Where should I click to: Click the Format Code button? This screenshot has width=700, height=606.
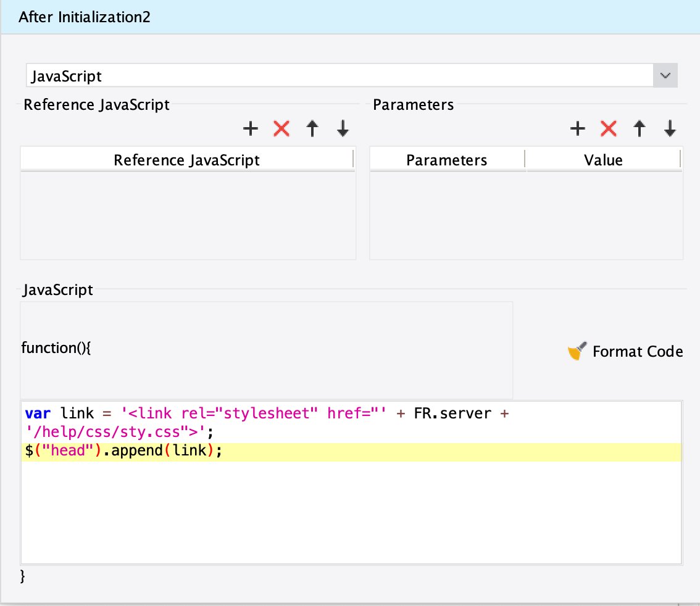(x=625, y=352)
